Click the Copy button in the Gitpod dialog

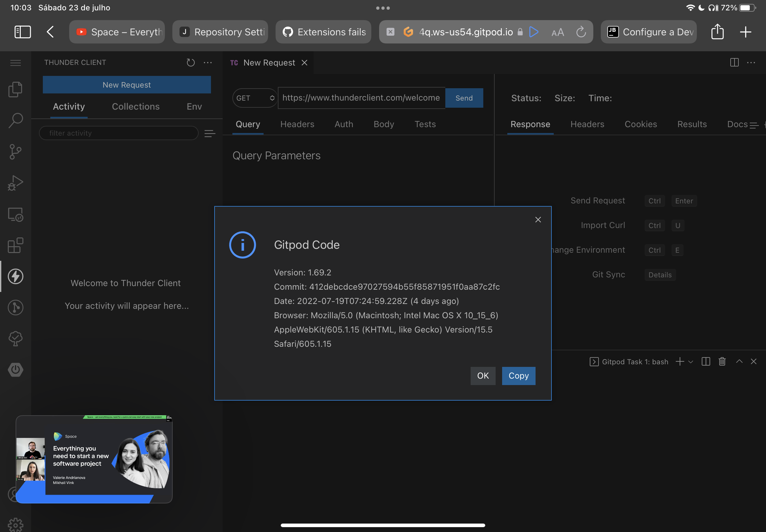pos(518,376)
